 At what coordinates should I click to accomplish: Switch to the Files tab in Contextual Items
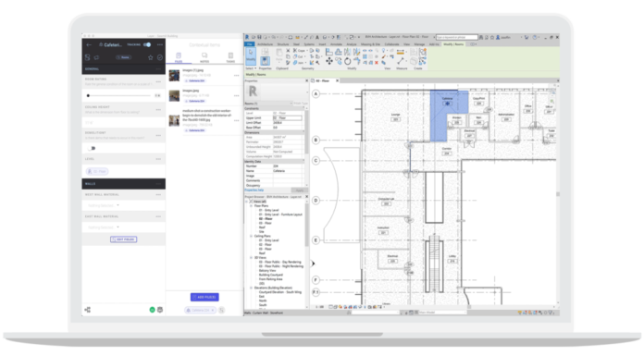tap(179, 57)
